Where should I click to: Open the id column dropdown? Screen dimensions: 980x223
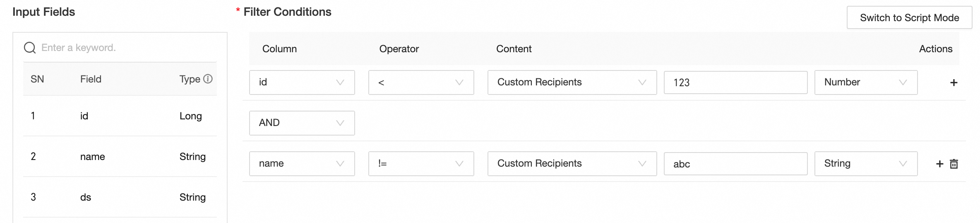[x=302, y=82]
